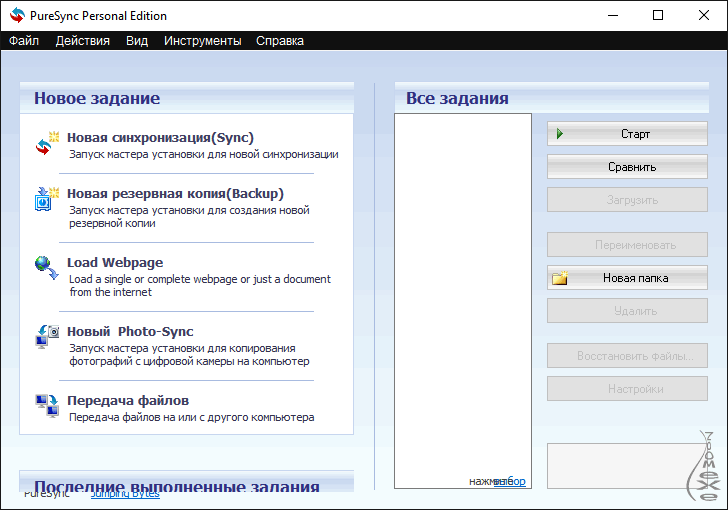Click the new Backup safe icon

(x=47, y=199)
